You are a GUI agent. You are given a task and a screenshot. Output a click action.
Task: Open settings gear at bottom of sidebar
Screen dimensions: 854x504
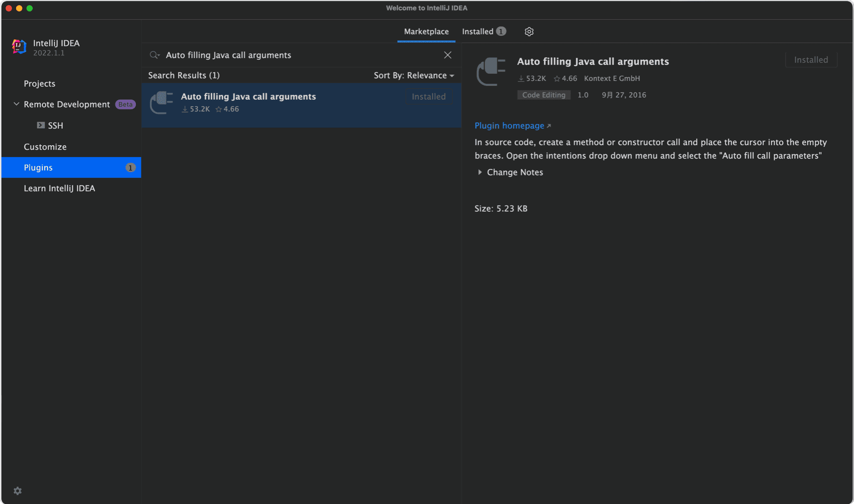[x=18, y=491]
